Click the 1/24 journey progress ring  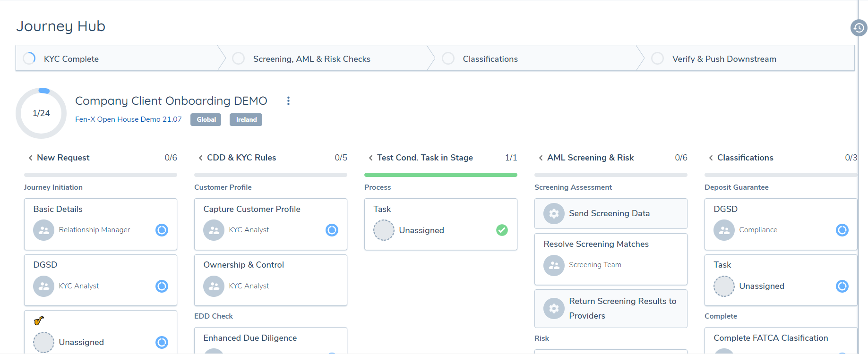(x=41, y=113)
